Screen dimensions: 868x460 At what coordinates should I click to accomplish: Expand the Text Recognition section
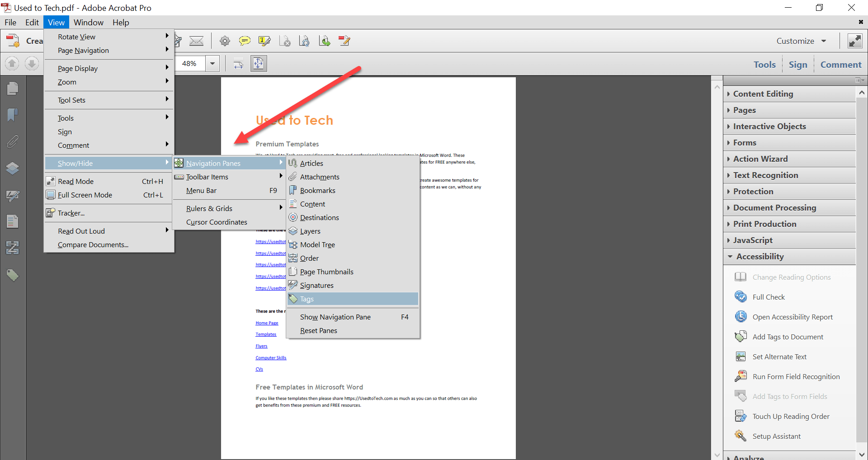(790, 175)
